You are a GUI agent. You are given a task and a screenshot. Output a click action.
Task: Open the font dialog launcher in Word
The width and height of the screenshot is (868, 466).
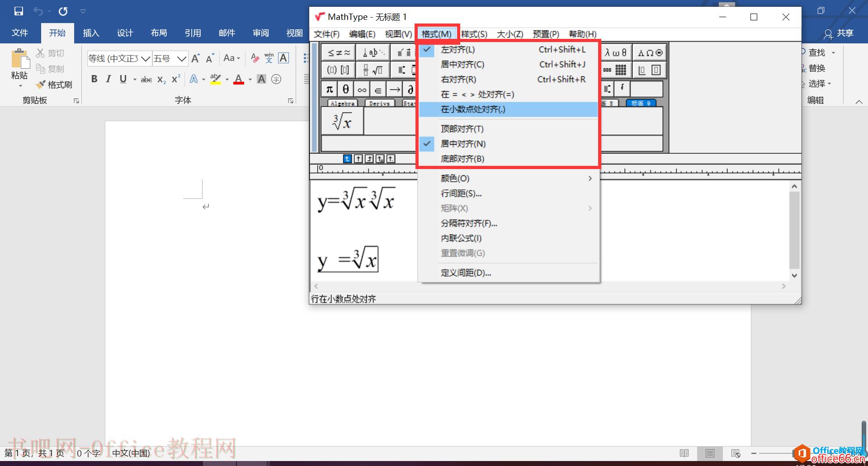click(x=291, y=101)
